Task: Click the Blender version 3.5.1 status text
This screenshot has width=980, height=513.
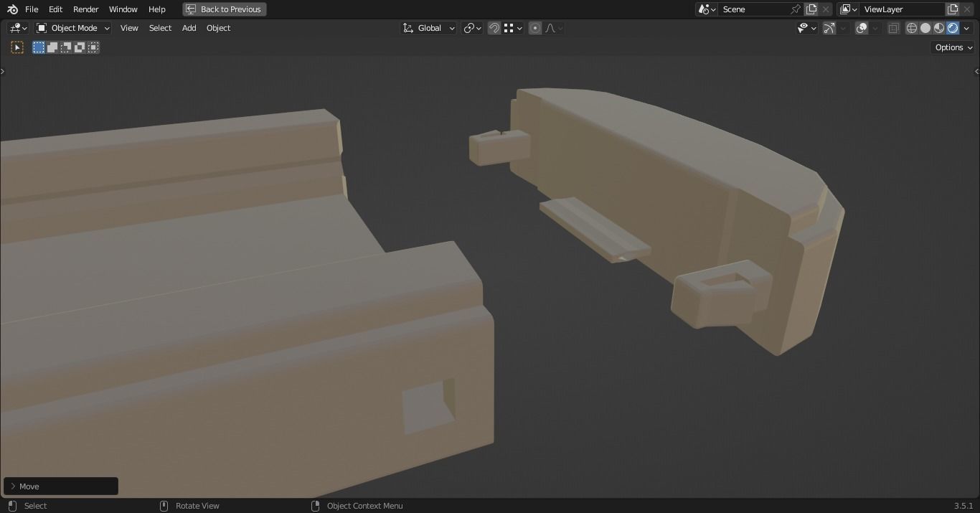Action: pos(963,506)
